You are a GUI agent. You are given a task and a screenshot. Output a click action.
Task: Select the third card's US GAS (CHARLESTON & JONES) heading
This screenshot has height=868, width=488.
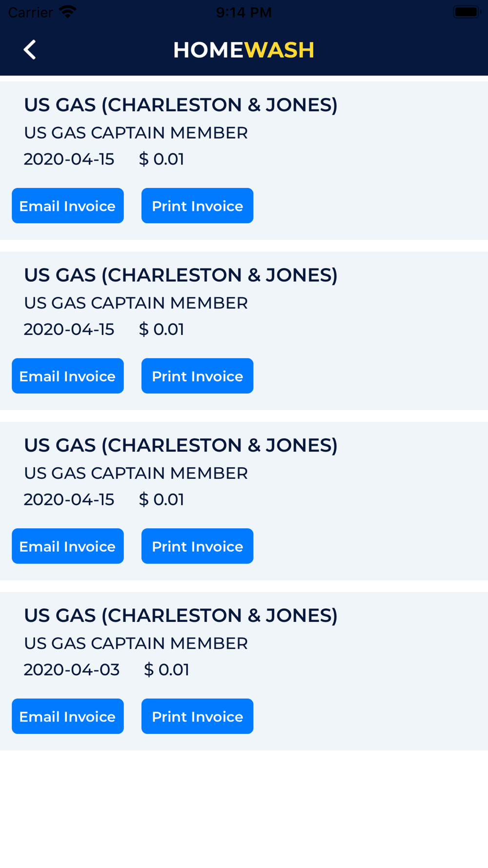point(181,445)
